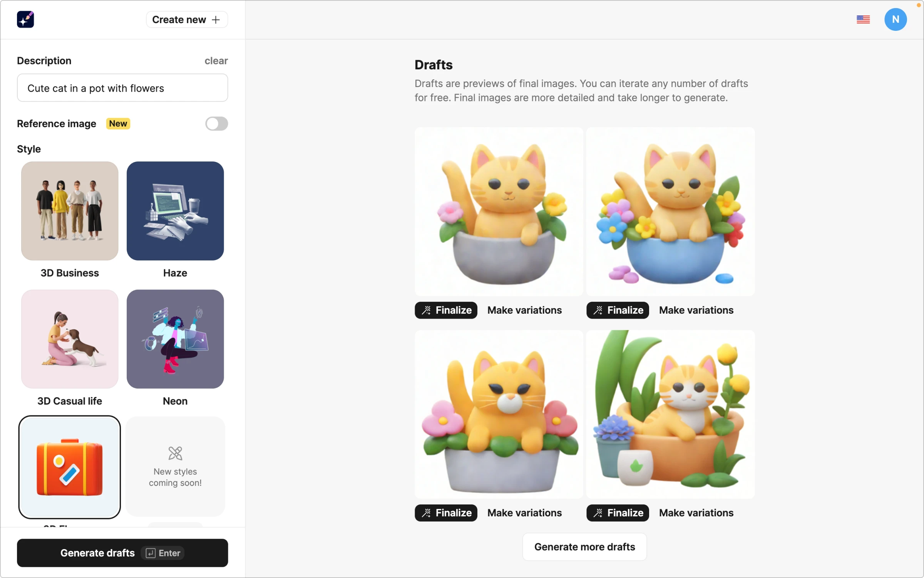Select the Neon style
The height and width of the screenshot is (578, 924).
pyautogui.click(x=175, y=339)
